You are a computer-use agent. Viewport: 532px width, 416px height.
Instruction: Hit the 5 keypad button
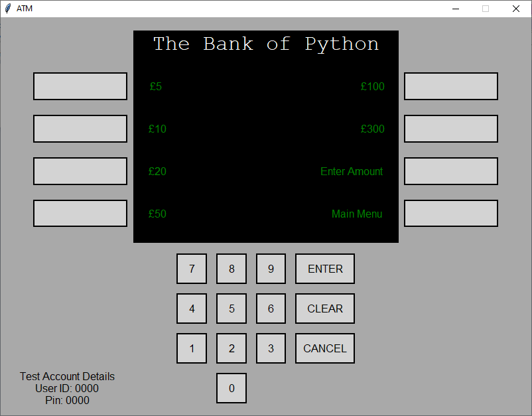tap(232, 309)
